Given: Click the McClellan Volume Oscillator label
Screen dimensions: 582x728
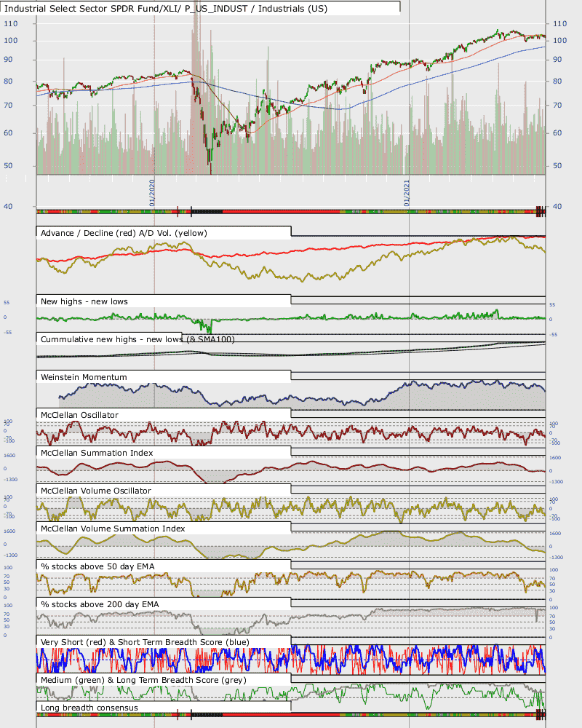Looking at the screenshot, I should (x=95, y=490).
